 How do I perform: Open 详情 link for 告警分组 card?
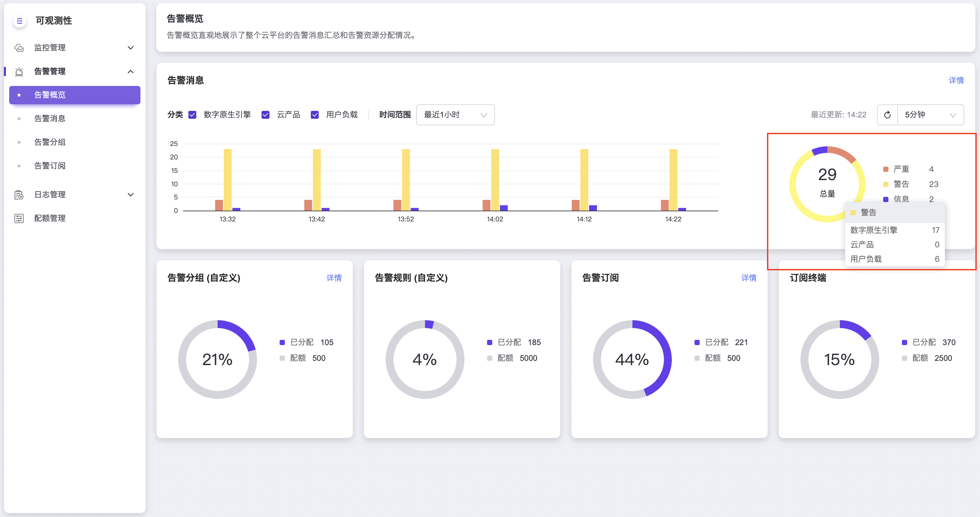pos(334,278)
